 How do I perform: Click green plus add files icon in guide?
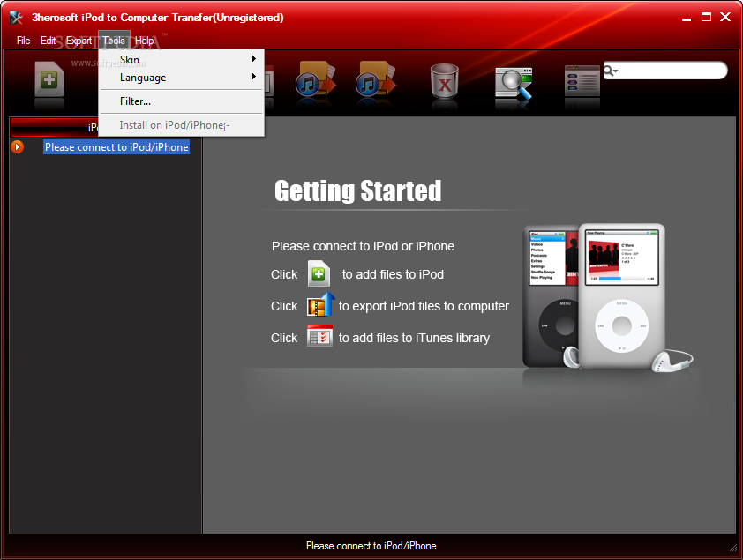pyautogui.click(x=319, y=273)
